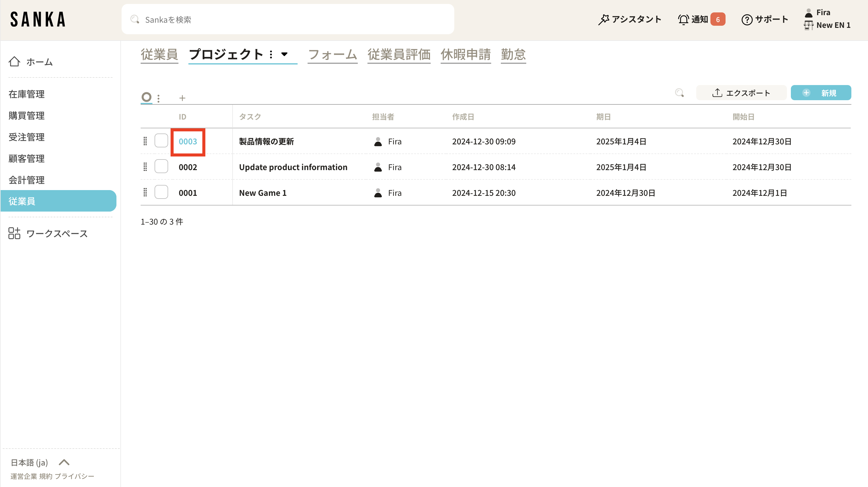
Task: Open the 休暇申請 tab
Action: (x=465, y=55)
